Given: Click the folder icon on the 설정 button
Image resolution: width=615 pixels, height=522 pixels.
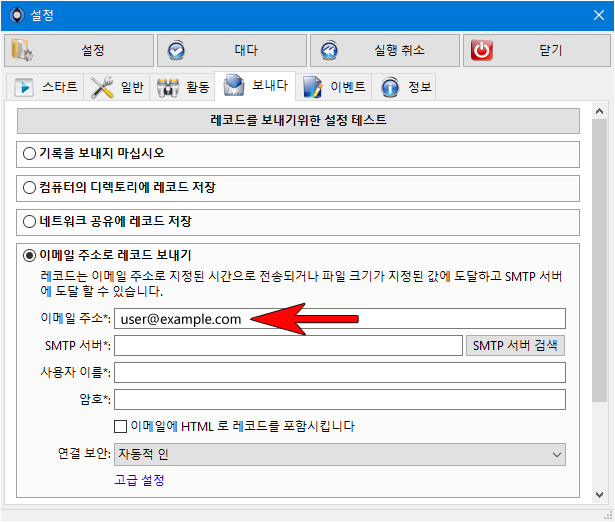Looking at the screenshot, I should pyautogui.click(x=22, y=50).
